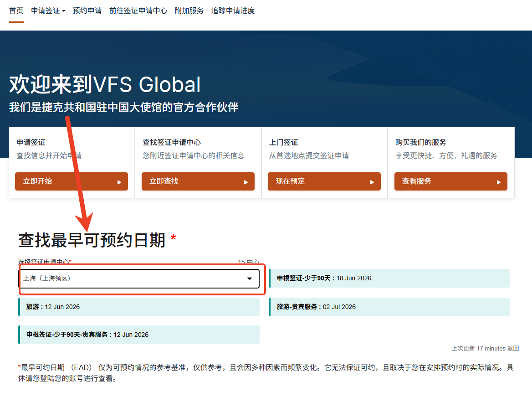Image resolution: width=532 pixels, height=397 pixels.
Task: Click arrow icon on 立即查找 button
Action: [x=246, y=182]
